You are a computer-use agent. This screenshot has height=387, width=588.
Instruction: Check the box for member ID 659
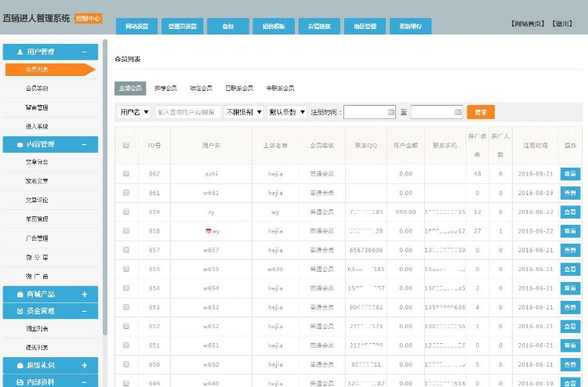pyautogui.click(x=126, y=212)
